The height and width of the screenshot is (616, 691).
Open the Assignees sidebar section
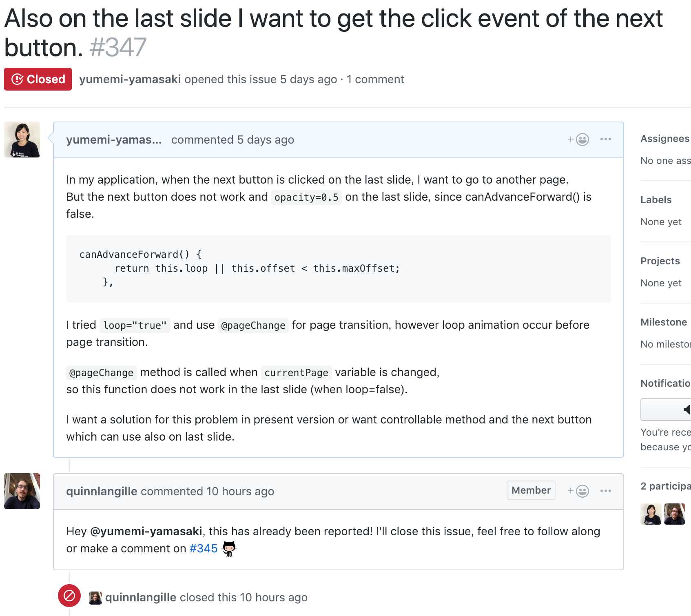665,139
